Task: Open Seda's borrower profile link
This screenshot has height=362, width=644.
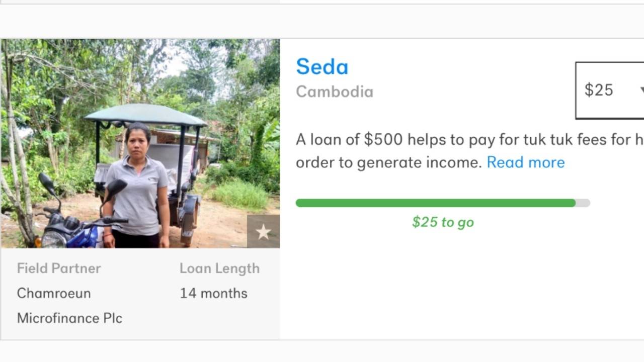Action: (x=322, y=66)
